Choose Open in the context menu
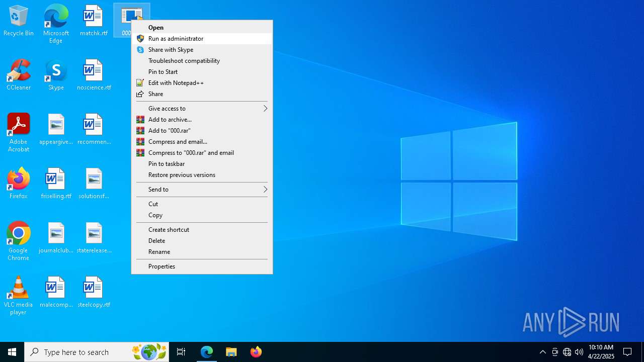This screenshot has width=644, height=362. (x=202, y=28)
